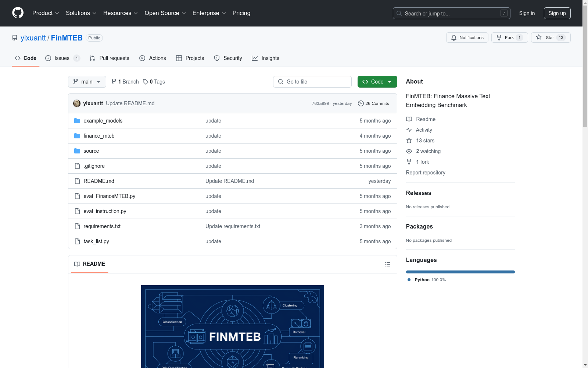Select the Code repository tab

26,58
